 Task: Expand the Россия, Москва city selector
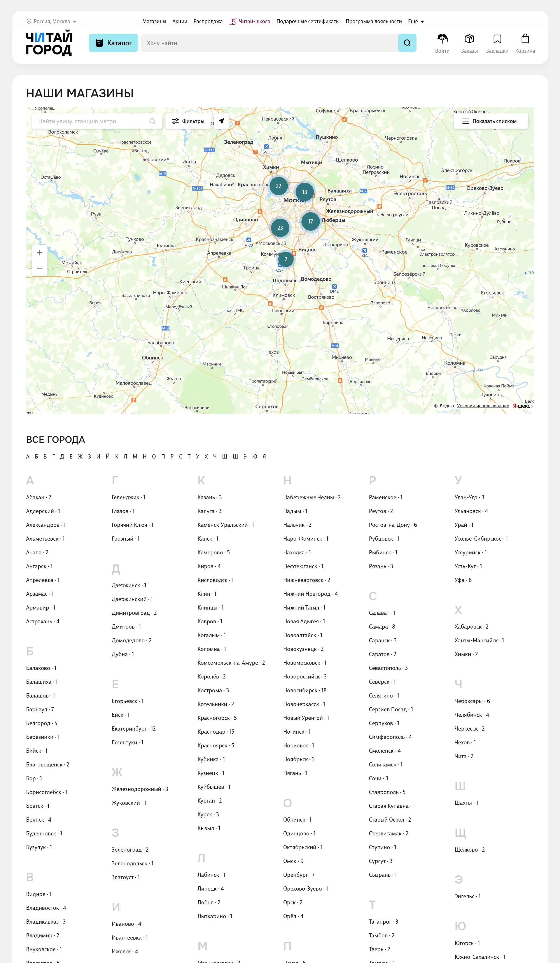[x=52, y=21]
